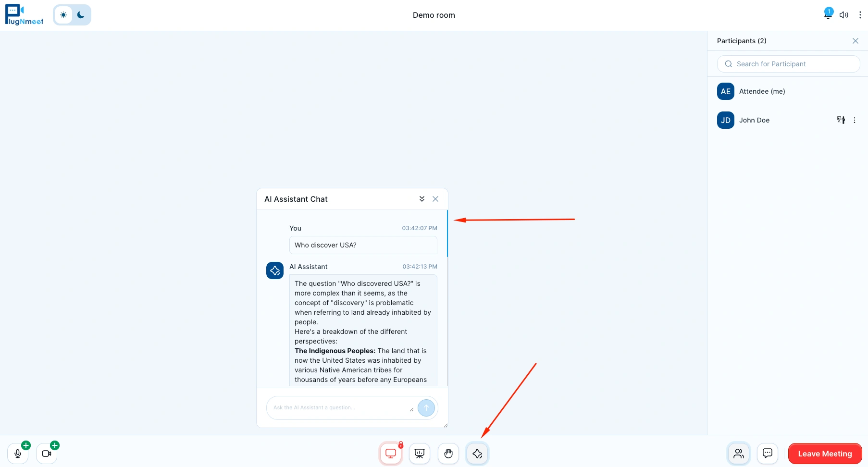The height and width of the screenshot is (467, 868).
Task: Click the PlugNmeet logo
Action: [24, 14]
